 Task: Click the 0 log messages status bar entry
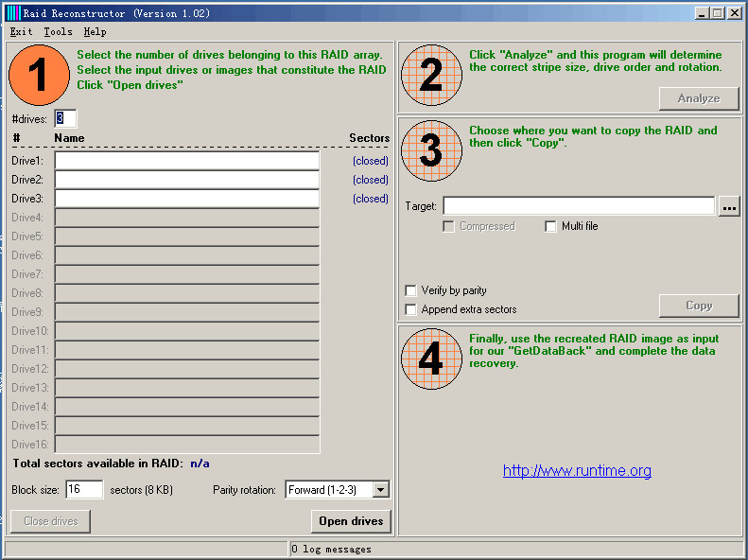click(332, 549)
